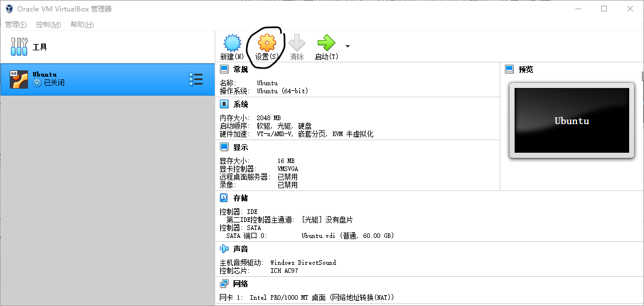
Task: Click the [光驱] 没有盘片 optical drive text
Action: (326, 220)
